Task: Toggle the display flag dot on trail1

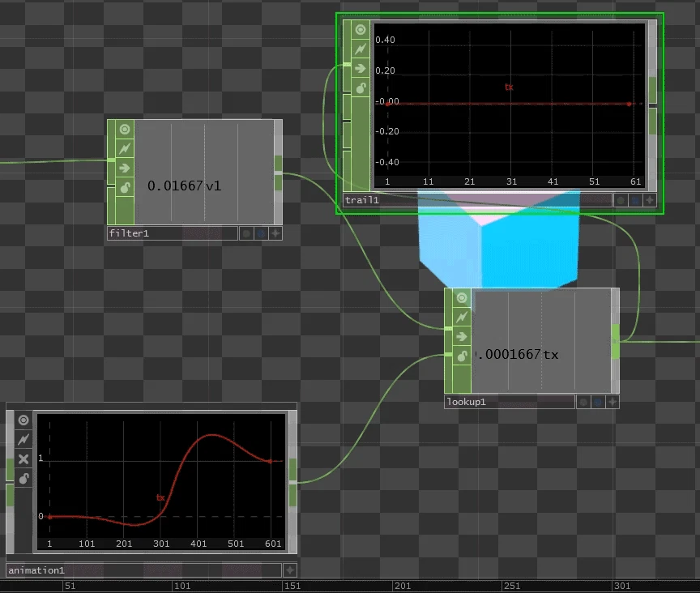Action: pyautogui.click(x=621, y=200)
